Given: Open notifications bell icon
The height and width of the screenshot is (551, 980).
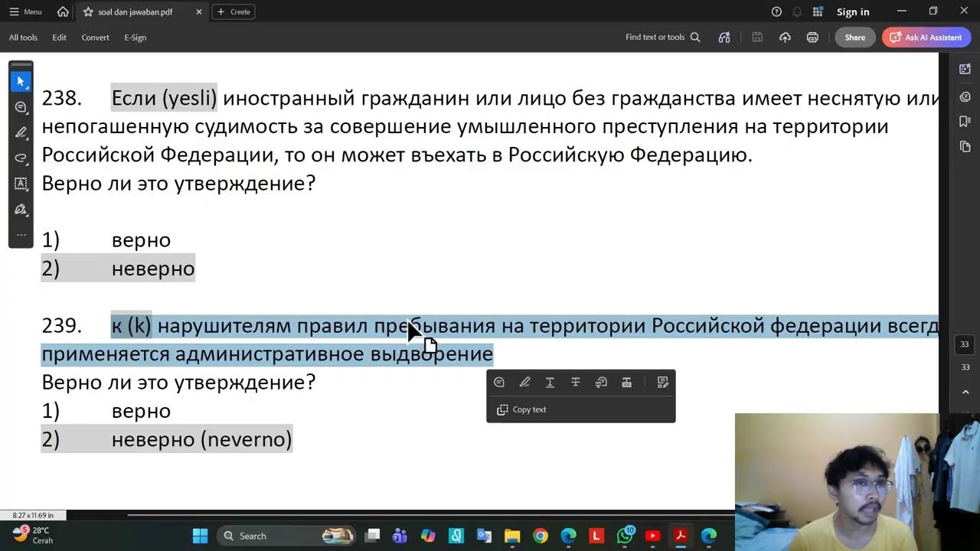Looking at the screenshot, I should tap(797, 11).
